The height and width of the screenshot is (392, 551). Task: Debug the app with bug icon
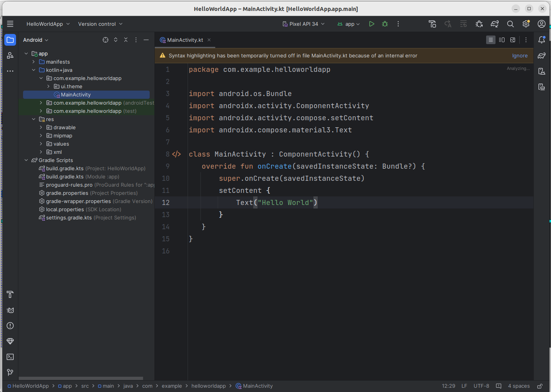point(385,24)
